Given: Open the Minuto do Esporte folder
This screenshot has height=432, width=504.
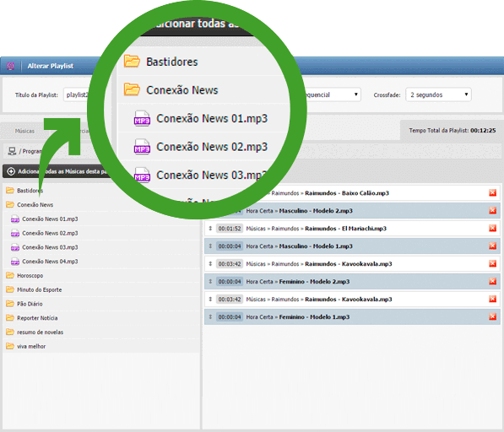Looking at the screenshot, I should (x=39, y=289).
